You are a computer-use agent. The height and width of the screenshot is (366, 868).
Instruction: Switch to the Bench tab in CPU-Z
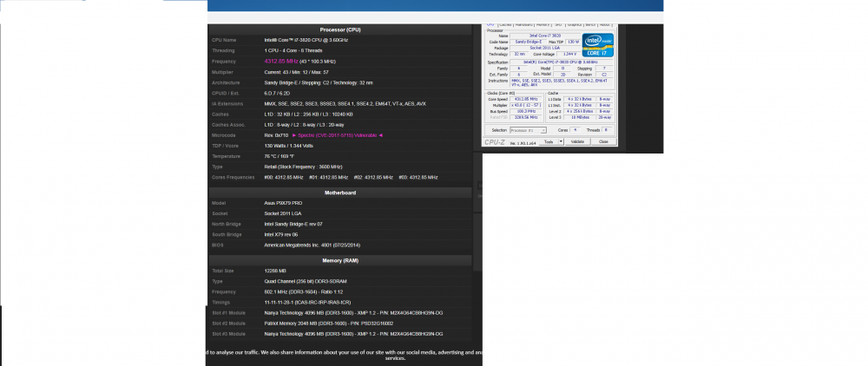(x=590, y=24)
